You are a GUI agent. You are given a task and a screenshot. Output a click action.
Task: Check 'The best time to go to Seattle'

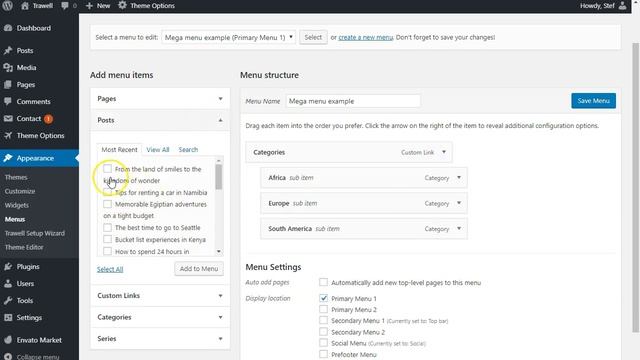click(x=107, y=227)
